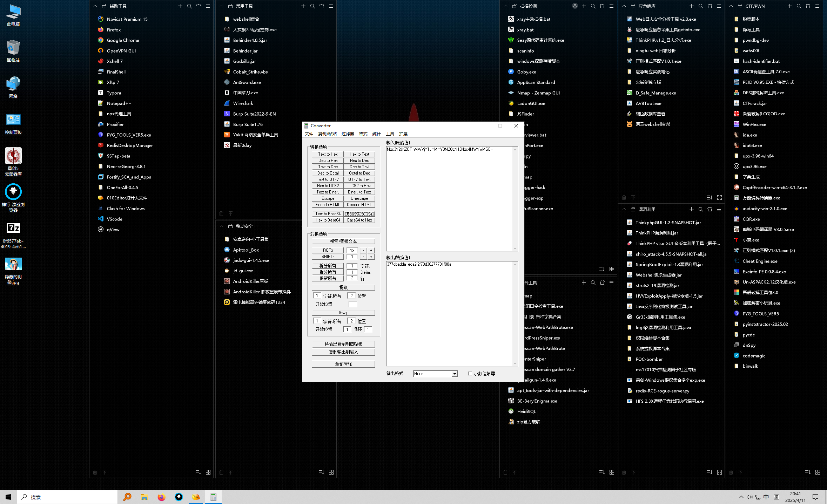827x504 pixels.
Task: Open the 过滤器 menu in Converter
Action: [348, 134]
